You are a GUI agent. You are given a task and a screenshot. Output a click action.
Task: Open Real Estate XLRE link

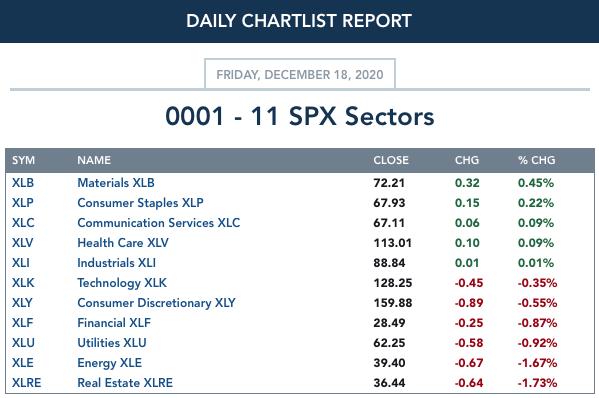tap(125, 383)
